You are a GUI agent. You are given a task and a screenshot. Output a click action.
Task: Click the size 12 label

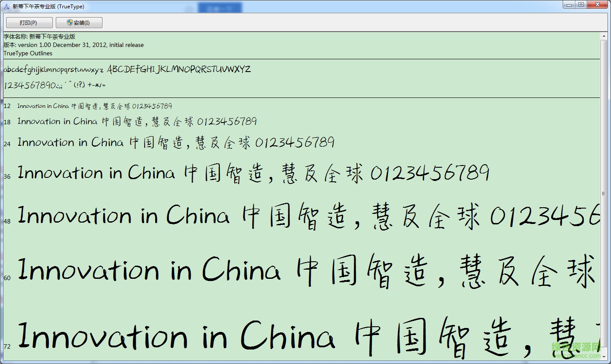pyautogui.click(x=7, y=106)
